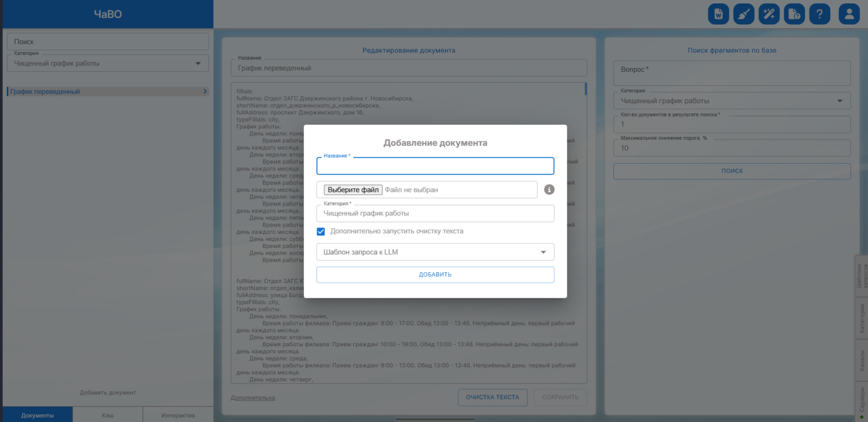Open the Категории side tab
Image resolution: width=868 pixels, height=422 pixels.
tap(861, 318)
